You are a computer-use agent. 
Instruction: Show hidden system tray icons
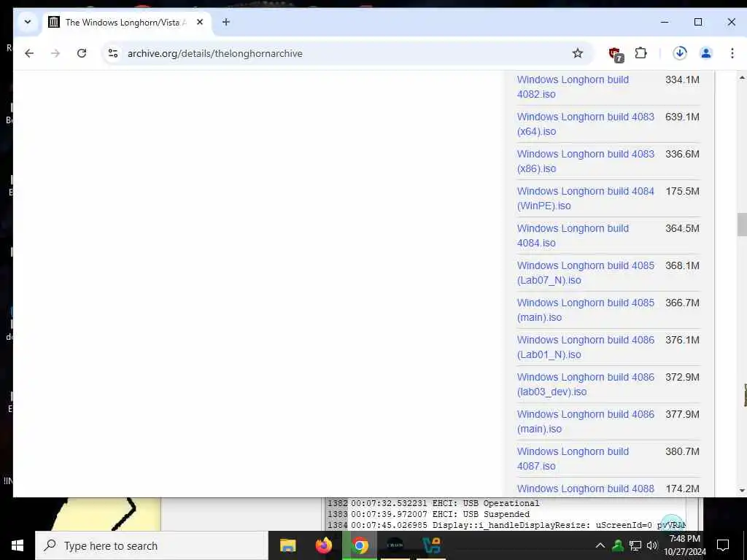(600, 545)
